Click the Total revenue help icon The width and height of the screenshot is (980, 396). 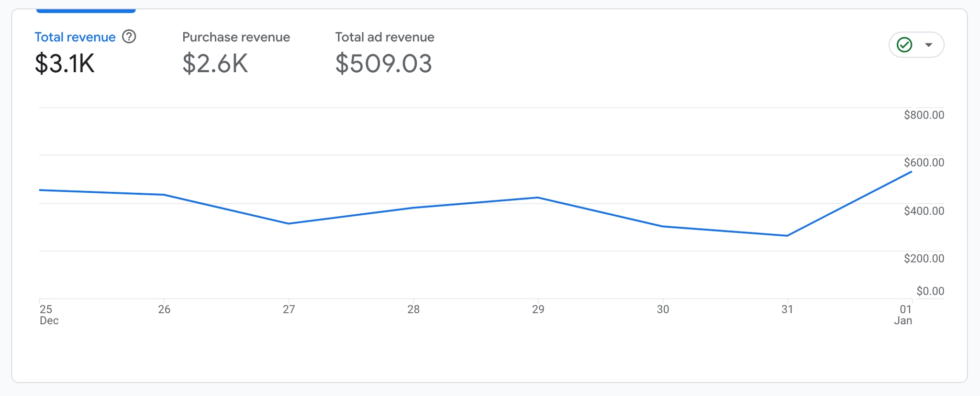pos(129,36)
